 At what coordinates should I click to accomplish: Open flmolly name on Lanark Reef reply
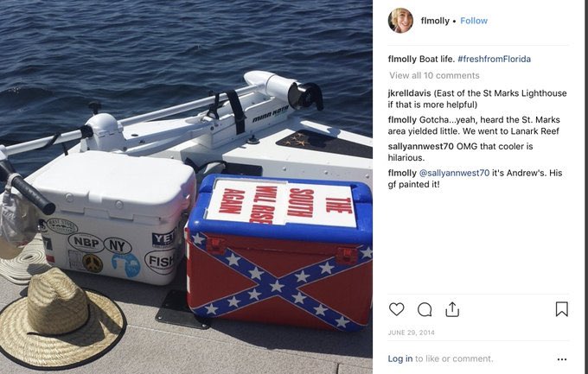402,120
